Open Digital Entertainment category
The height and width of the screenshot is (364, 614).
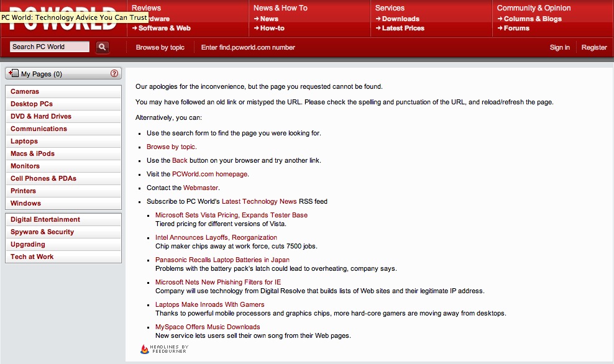tap(63, 219)
